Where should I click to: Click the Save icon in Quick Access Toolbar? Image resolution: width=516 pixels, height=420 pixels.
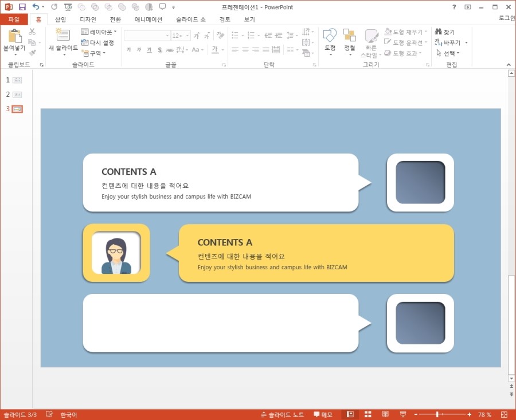[x=22, y=6]
